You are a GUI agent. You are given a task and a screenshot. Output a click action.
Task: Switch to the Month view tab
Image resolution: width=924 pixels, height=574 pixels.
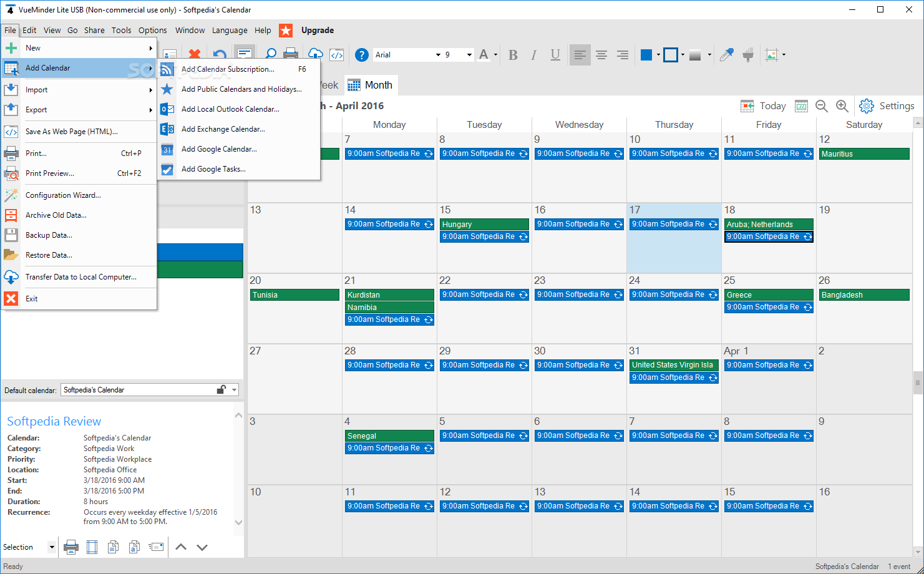pos(371,85)
